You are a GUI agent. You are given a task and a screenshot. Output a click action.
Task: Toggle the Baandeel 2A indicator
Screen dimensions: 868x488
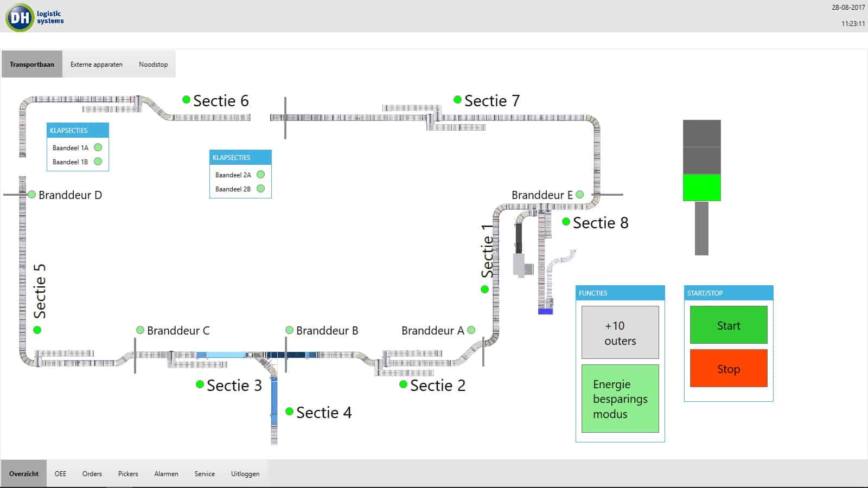(261, 175)
